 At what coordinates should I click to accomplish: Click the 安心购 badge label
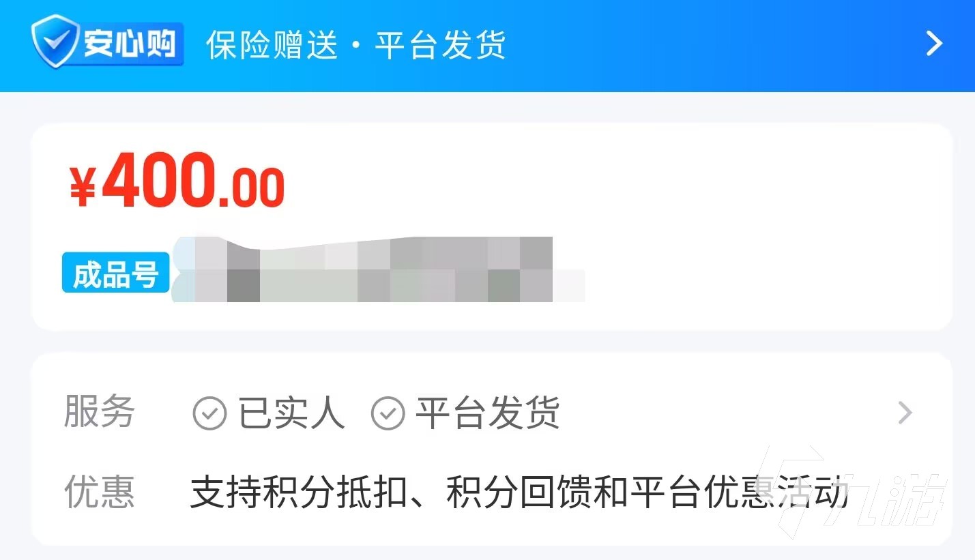[130, 44]
